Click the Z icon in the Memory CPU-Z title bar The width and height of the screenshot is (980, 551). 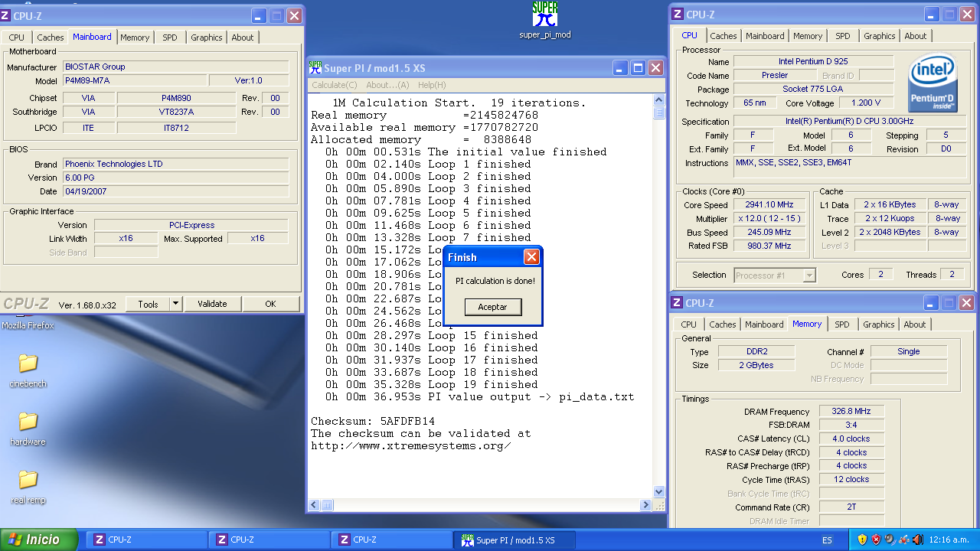[x=677, y=303]
